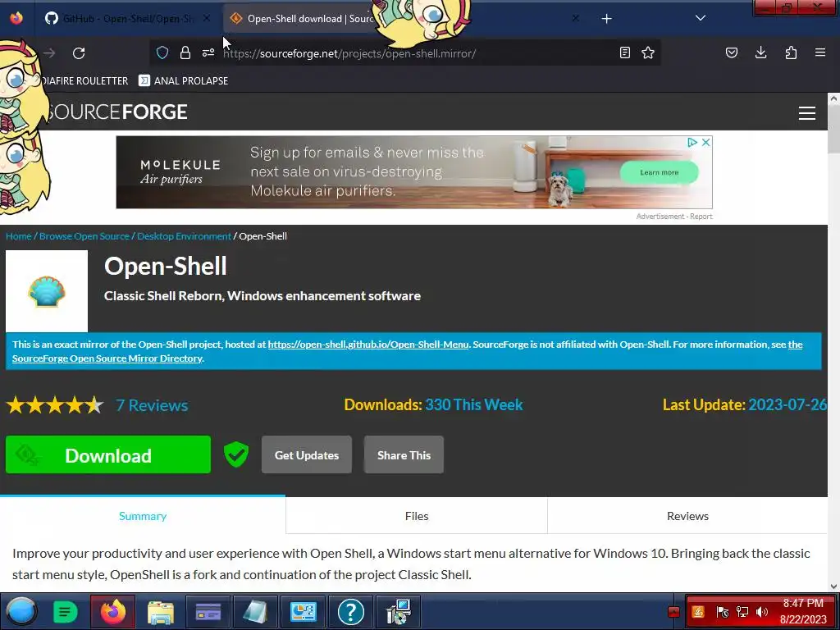The width and height of the screenshot is (840, 630).
Task: Click the page vertical scrollbar thumb
Action: click(833, 129)
